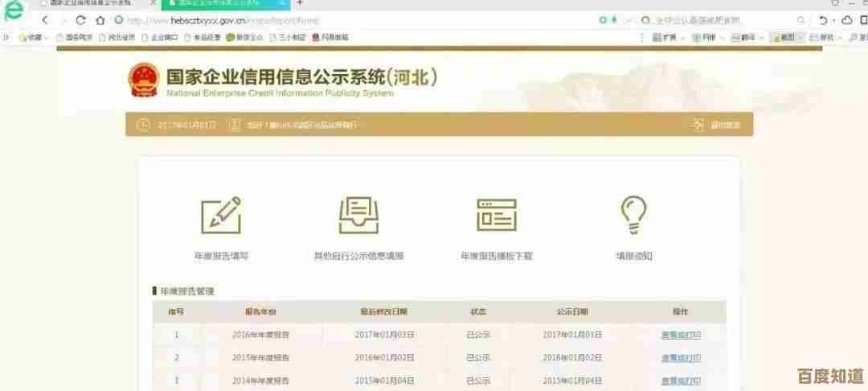Click the national emblem logo

(143, 80)
